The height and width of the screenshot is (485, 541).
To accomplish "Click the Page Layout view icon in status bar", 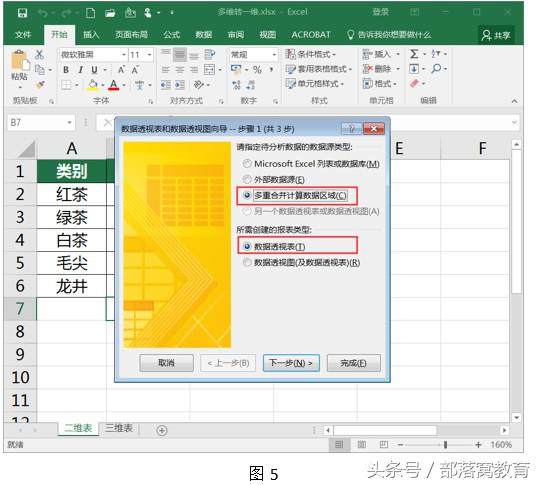I will [x=361, y=445].
